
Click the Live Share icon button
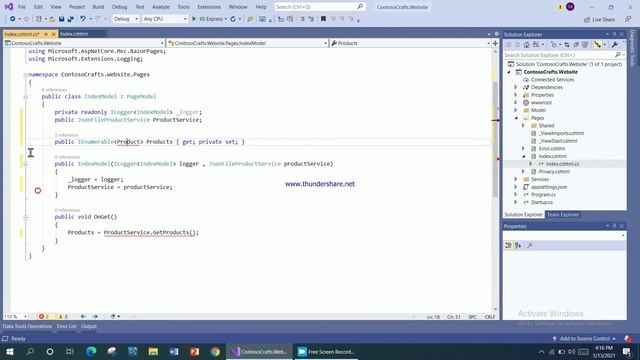click(599, 19)
